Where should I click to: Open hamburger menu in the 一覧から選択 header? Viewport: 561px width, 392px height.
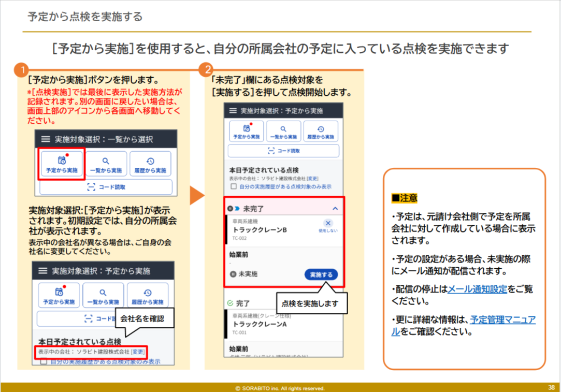click(46, 139)
